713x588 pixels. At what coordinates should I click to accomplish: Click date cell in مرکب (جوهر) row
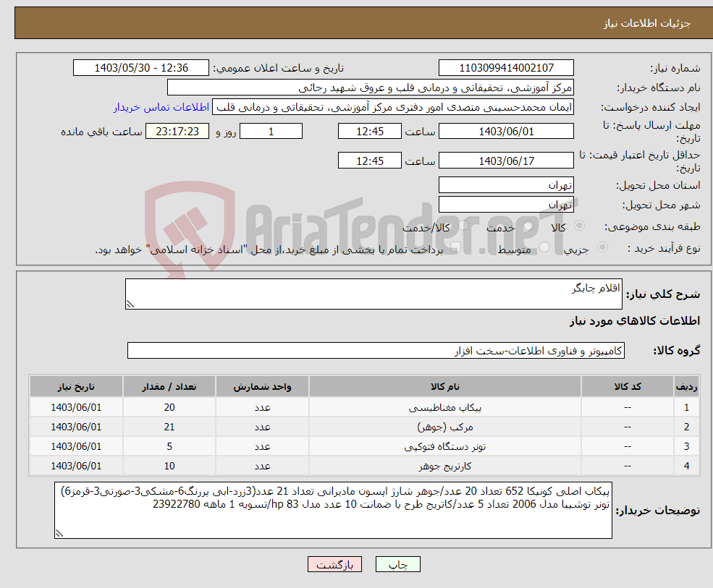[x=76, y=427]
